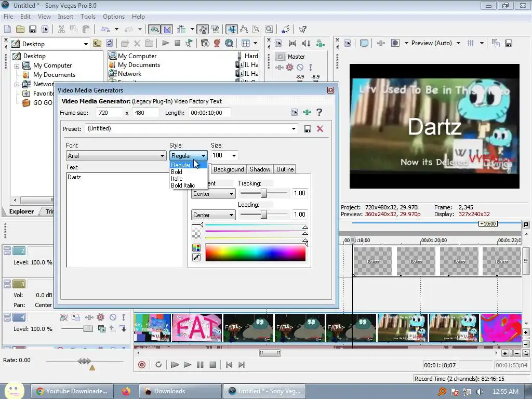
Task: Open the Insert menu
Action: [x=65, y=16]
